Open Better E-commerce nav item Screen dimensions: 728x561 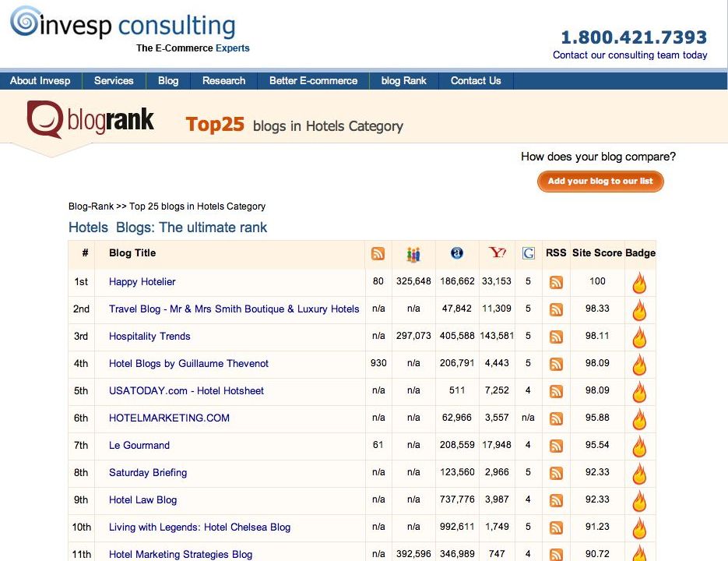[314, 81]
